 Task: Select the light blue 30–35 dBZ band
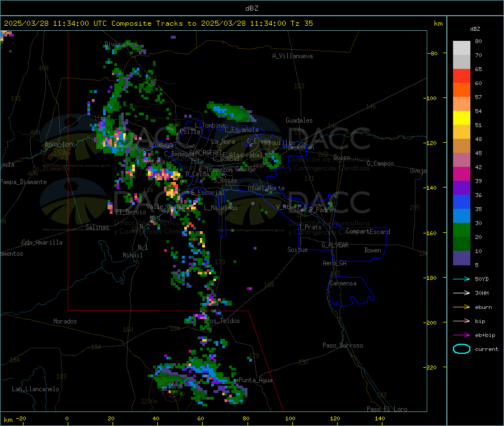pyautogui.click(x=461, y=216)
